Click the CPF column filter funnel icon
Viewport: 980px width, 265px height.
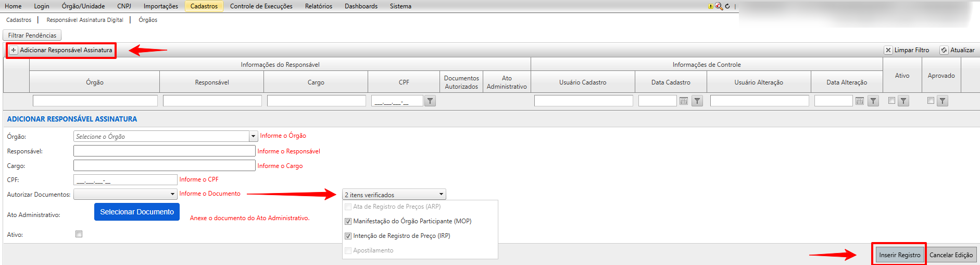pos(430,101)
